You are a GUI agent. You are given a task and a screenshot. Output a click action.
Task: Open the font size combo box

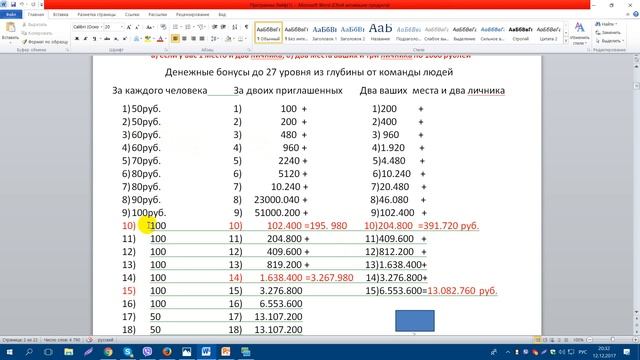point(113,27)
